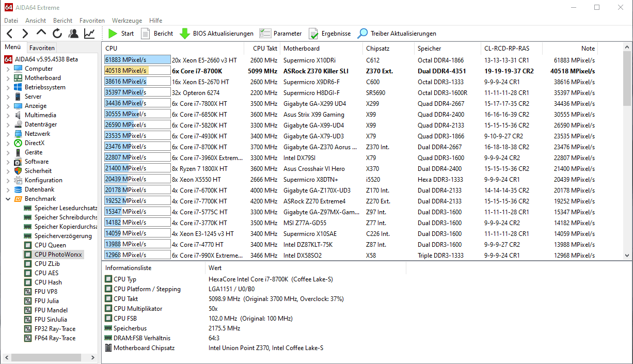Expand the Betriebssystem tree node
The width and height of the screenshot is (633, 364).
(x=8, y=87)
